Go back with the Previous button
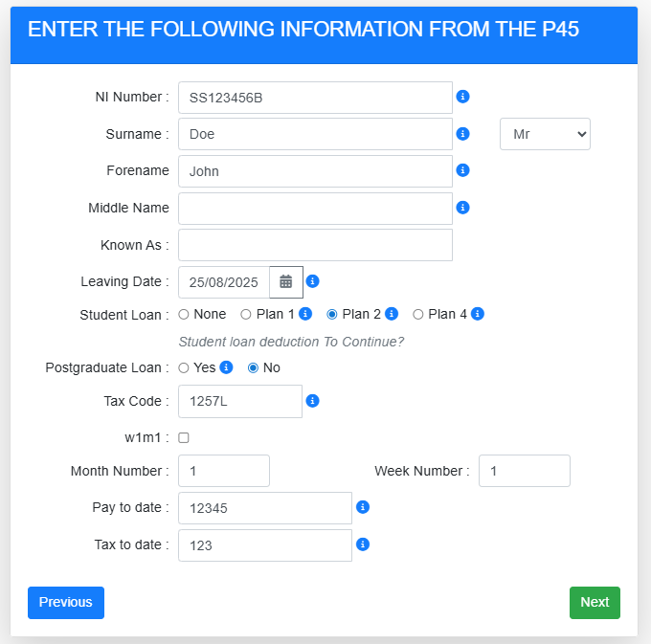This screenshot has width=651, height=644. [x=66, y=602]
